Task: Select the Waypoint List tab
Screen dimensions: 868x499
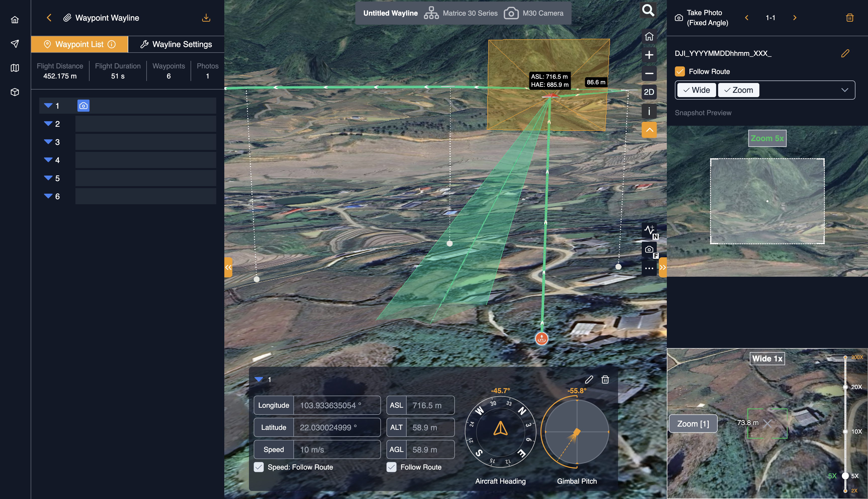Action: [x=79, y=44]
